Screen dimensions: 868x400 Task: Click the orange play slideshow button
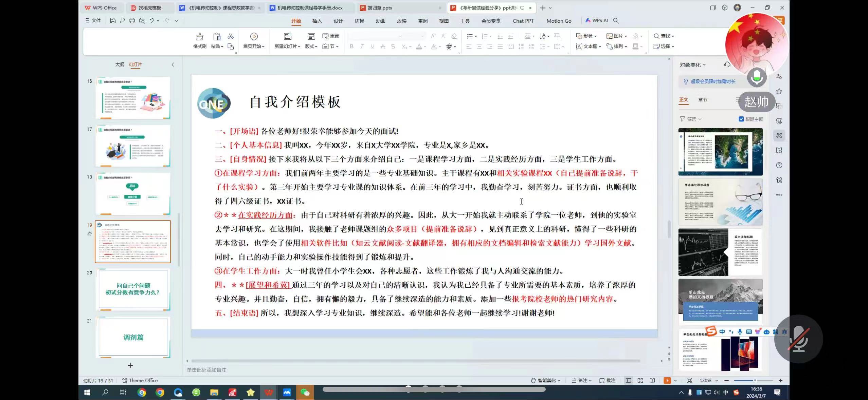(x=667, y=381)
